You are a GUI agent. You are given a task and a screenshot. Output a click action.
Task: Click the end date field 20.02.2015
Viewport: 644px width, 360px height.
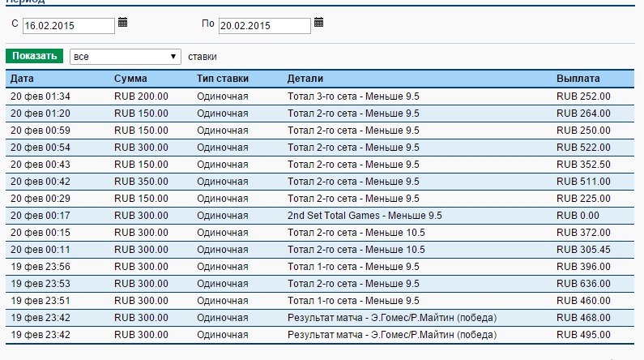click(x=265, y=25)
